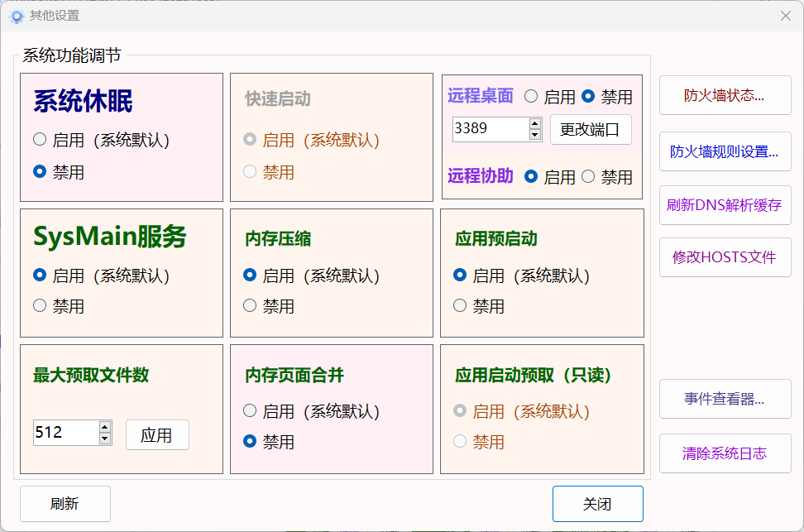Decrease the max prefetch file count
Viewport: 804px width, 532px height.
click(105, 438)
